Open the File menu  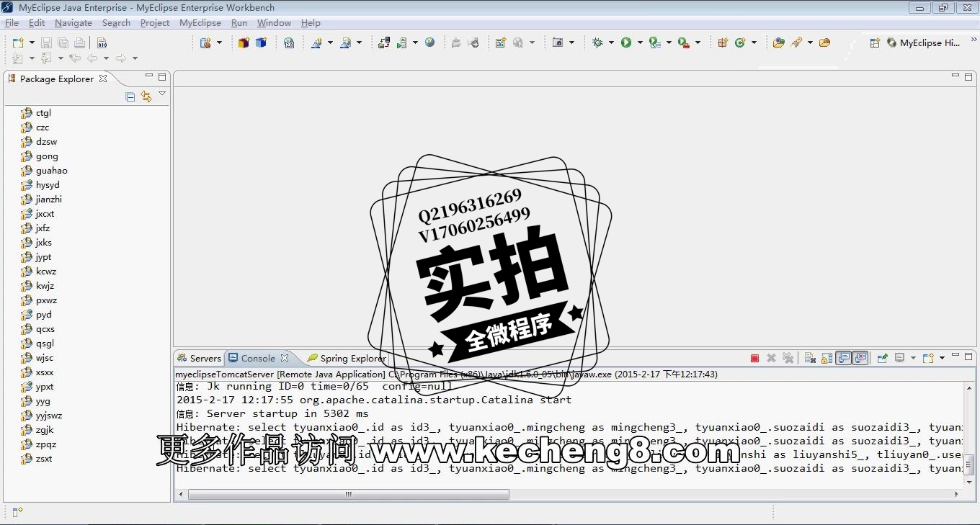tap(12, 23)
